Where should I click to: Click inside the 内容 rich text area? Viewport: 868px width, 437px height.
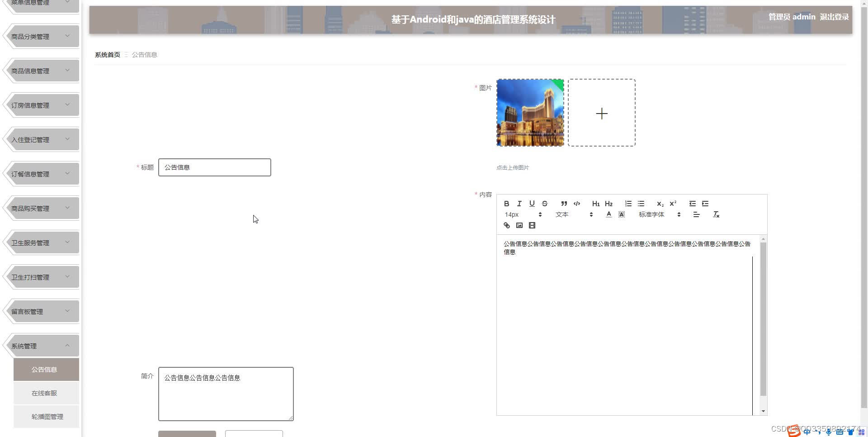[x=627, y=325]
